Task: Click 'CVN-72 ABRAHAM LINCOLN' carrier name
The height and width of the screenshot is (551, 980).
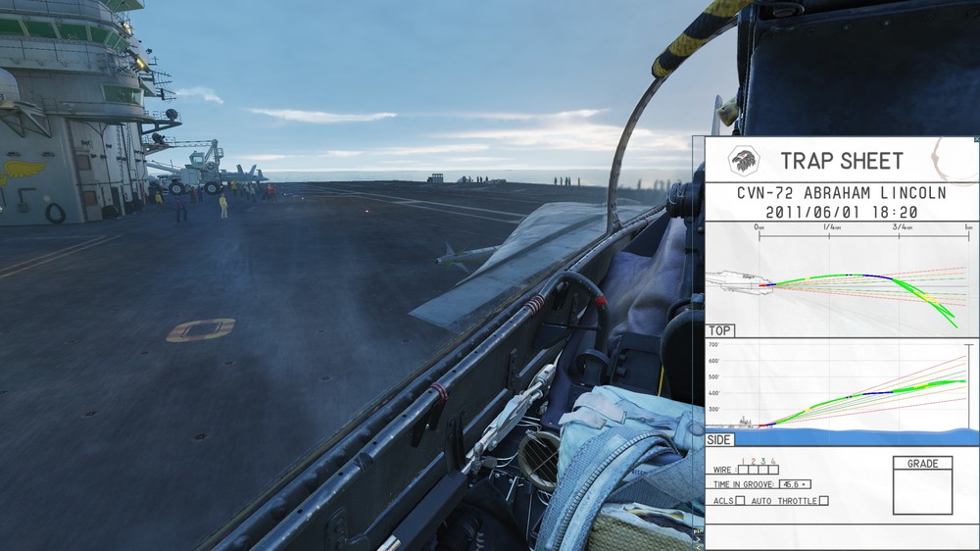Action: (841, 192)
